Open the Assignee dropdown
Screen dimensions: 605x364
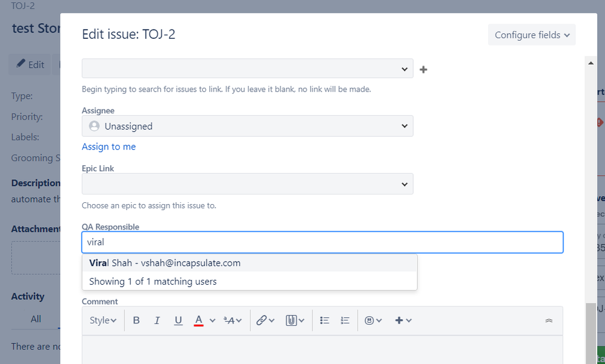(x=247, y=126)
